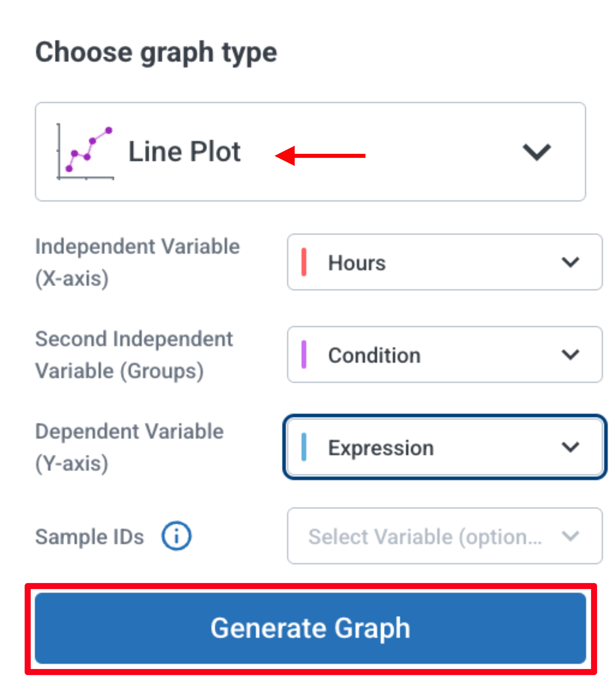Click the Generate Graph button
The height and width of the screenshot is (700, 615).
point(310,628)
